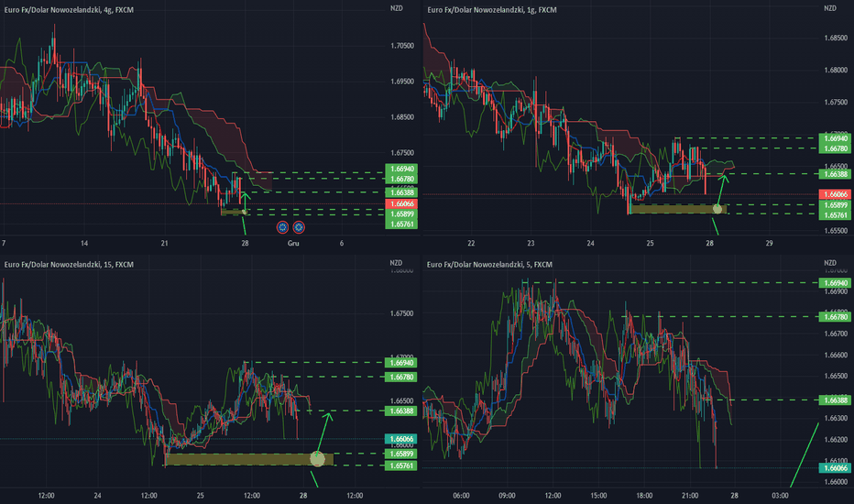Image resolution: width=854 pixels, height=504 pixels.
Task: Click green 1.65761 level label on 4g chart
Action: click(400, 224)
